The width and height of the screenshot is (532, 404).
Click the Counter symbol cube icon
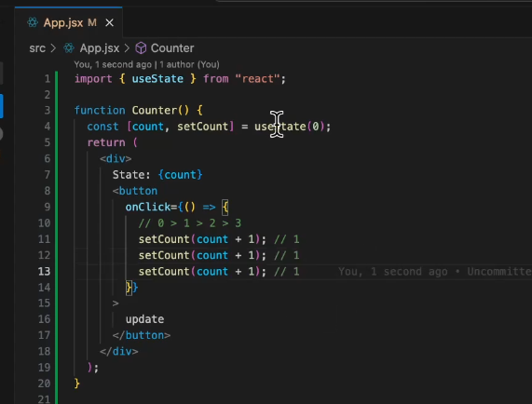click(141, 48)
